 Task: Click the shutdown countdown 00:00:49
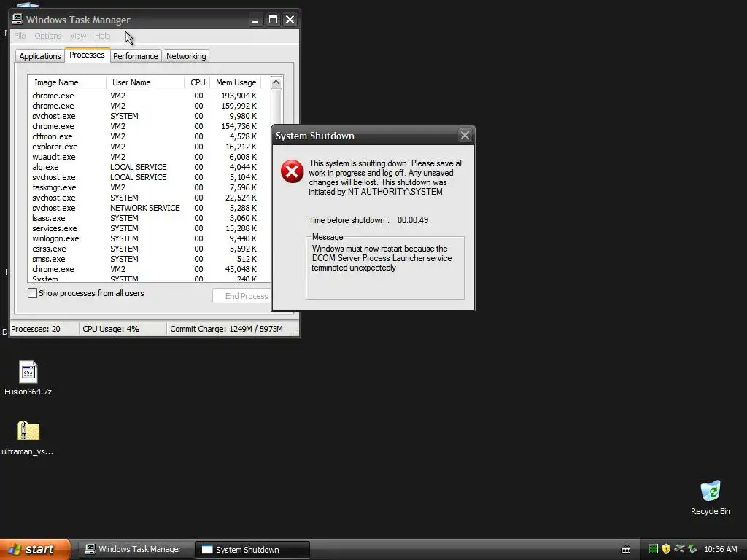coord(413,220)
